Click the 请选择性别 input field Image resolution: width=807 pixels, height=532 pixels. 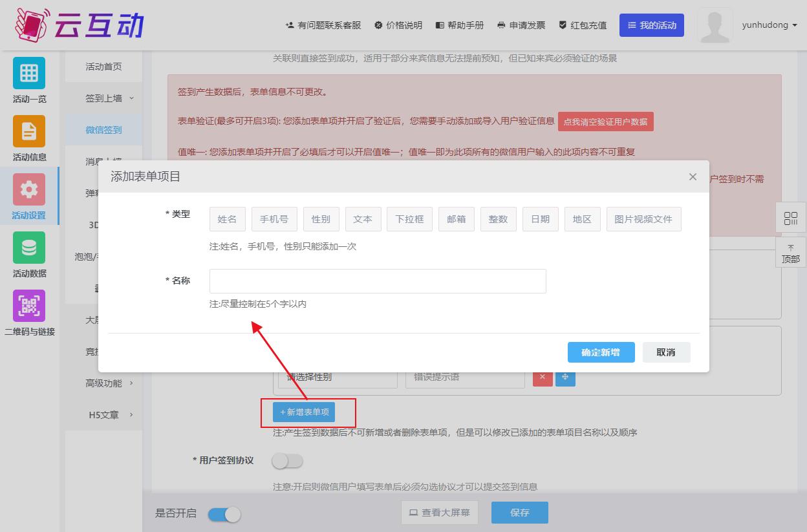point(338,379)
